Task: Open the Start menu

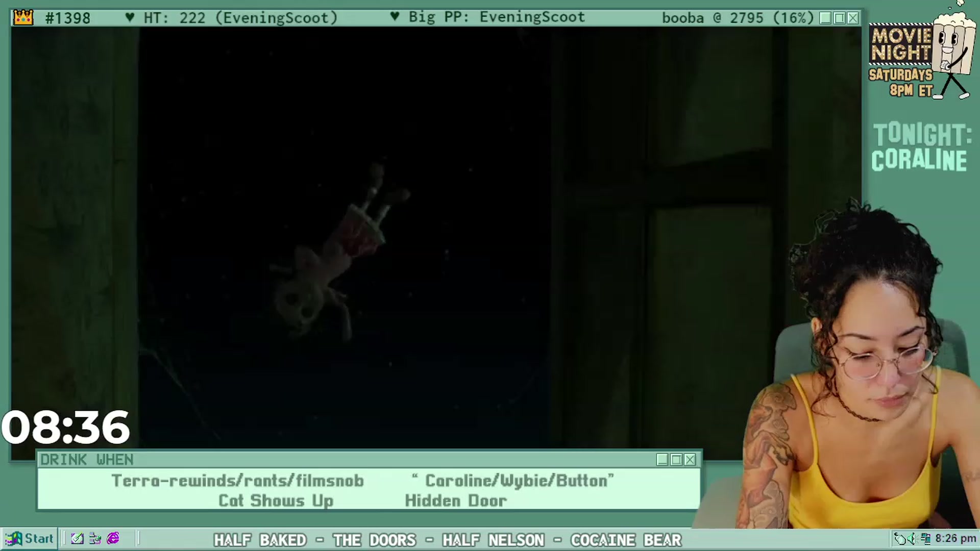Action: click(30, 538)
